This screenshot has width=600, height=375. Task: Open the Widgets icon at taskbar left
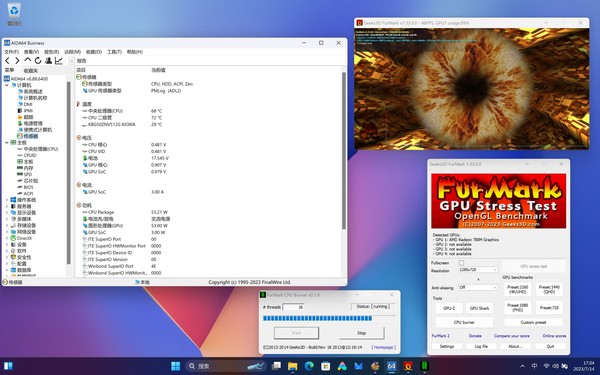click(x=8, y=366)
